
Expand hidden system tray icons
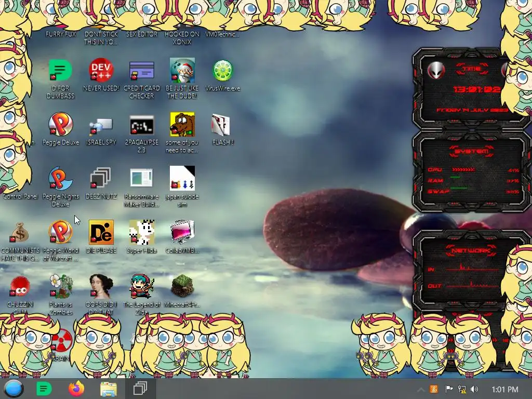point(420,390)
